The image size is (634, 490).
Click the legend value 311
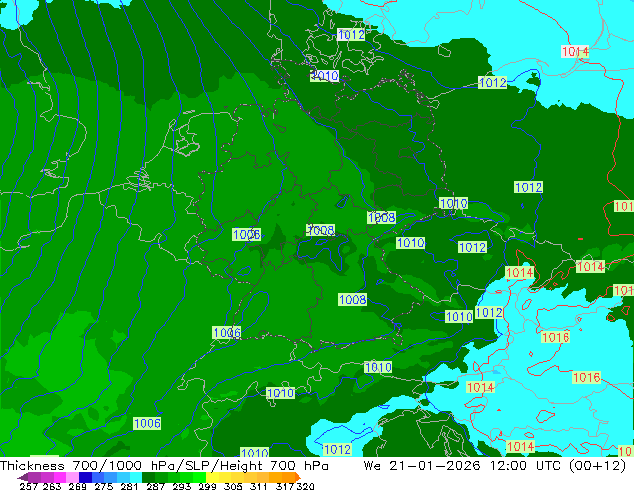point(259,486)
